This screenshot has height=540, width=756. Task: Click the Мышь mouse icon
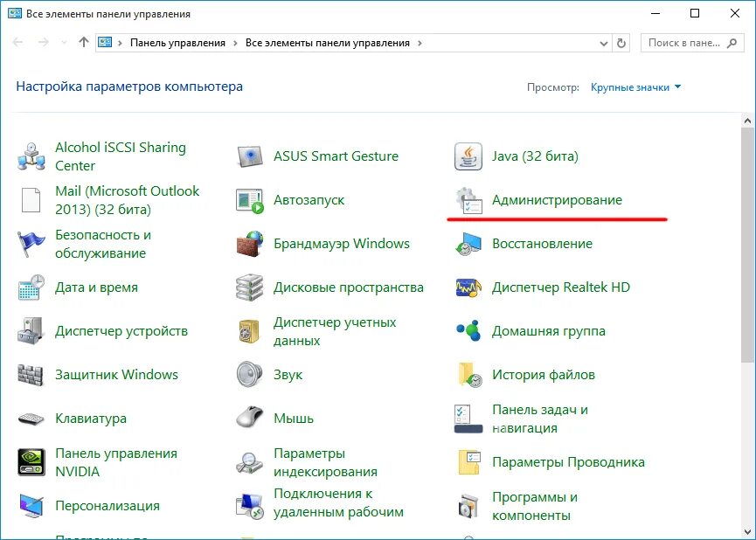249,418
